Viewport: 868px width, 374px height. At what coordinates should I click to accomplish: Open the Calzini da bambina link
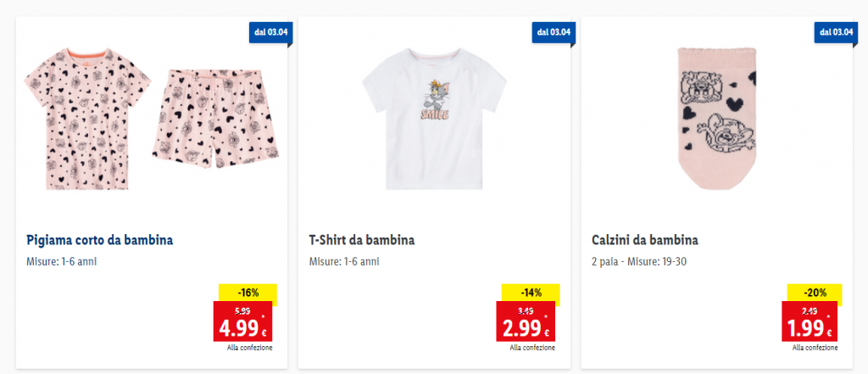(645, 240)
